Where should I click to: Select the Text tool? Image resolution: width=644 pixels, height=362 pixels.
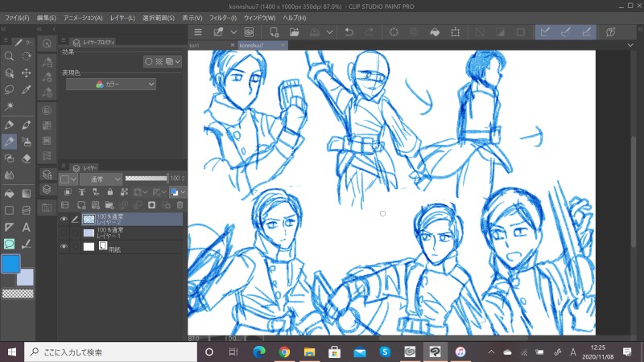click(27, 228)
